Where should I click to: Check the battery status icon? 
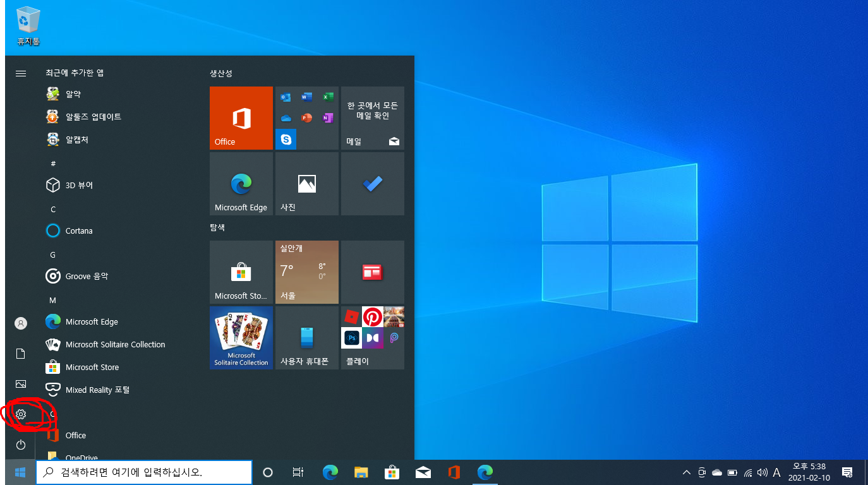point(732,472)
